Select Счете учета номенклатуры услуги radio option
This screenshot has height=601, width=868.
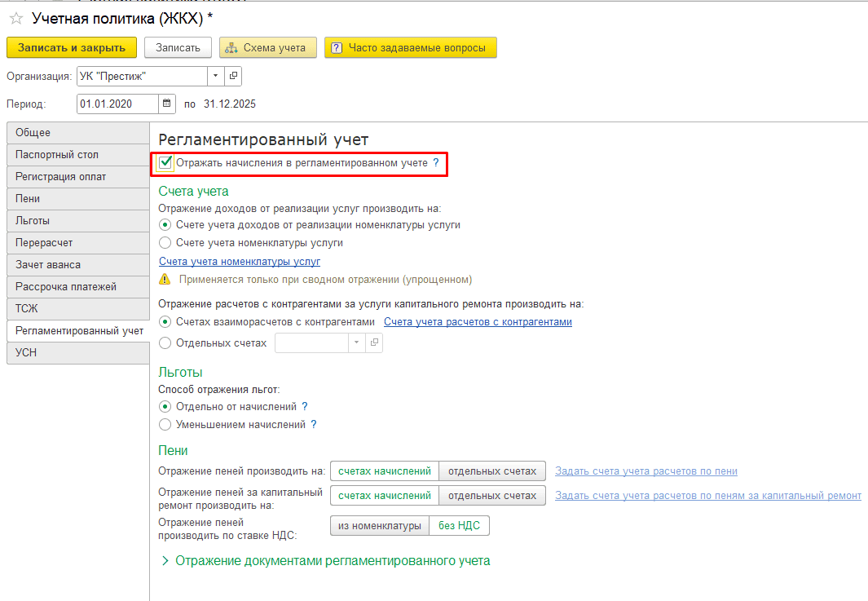[x=165, y=243]
